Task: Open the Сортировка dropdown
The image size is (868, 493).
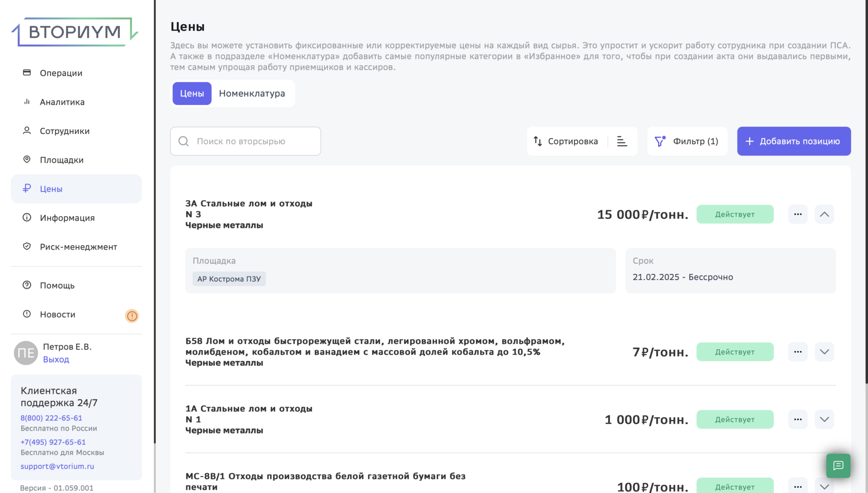Action: point(566,142)
